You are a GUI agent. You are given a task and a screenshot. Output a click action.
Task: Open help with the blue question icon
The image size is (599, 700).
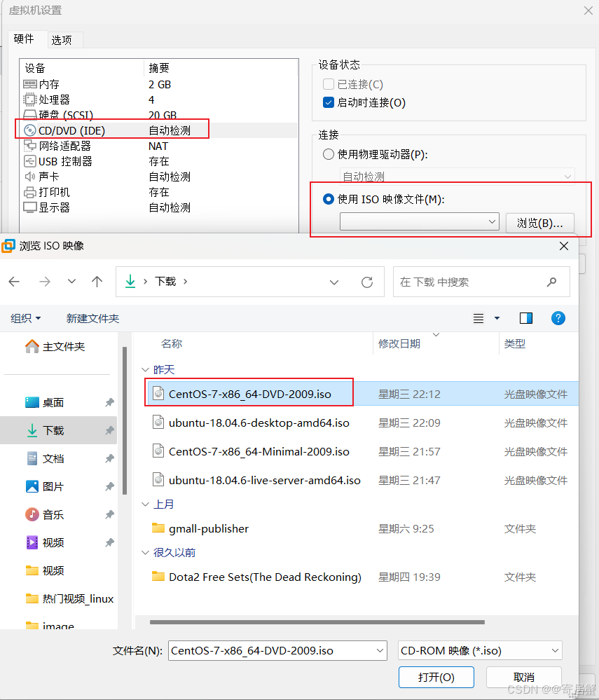(558, 318)
